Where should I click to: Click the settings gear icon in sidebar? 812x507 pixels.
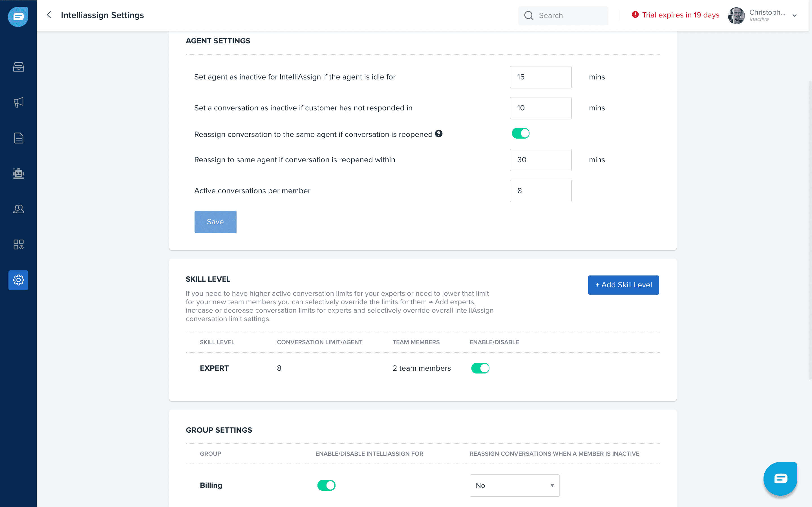coord(18,280)
